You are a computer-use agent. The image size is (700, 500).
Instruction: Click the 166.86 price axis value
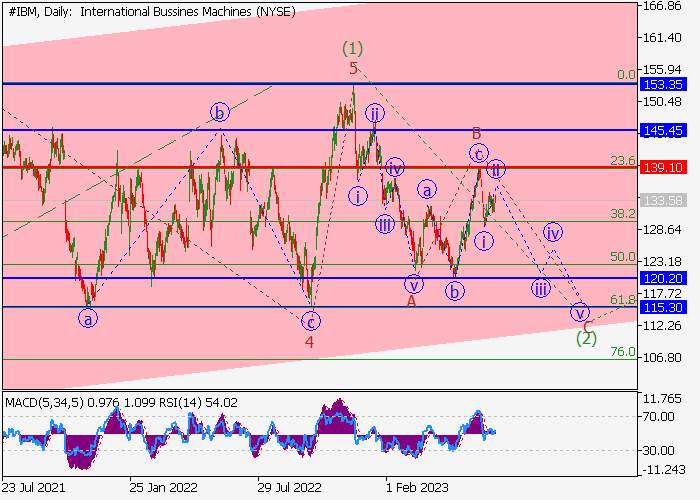pyautogui.click(x=662, y=6)
